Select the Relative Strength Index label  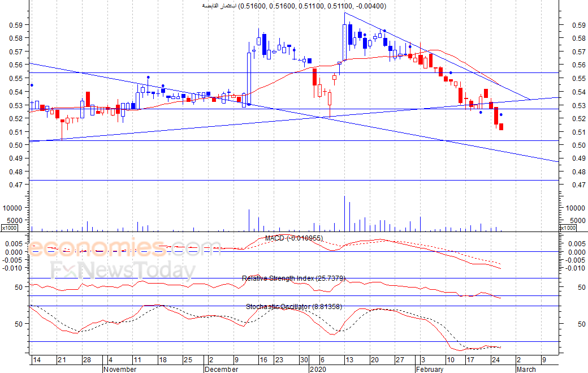coord(293,278)
